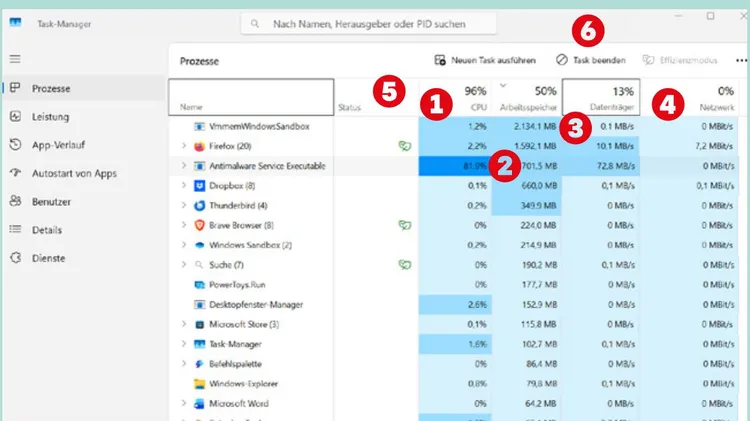
Task: Expand the Firefox (20) process group
Action: click(184, 145)
